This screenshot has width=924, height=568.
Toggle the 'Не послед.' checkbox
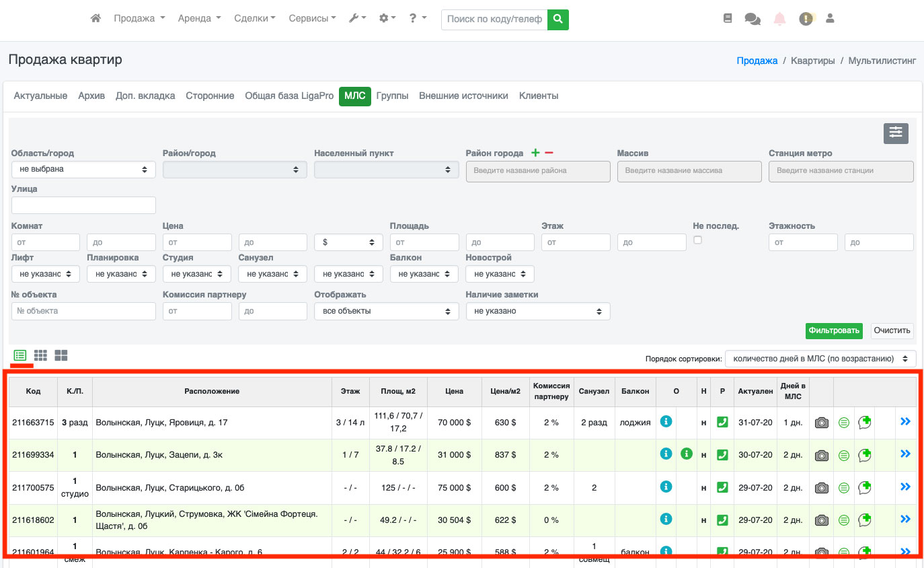click(697, 240)
